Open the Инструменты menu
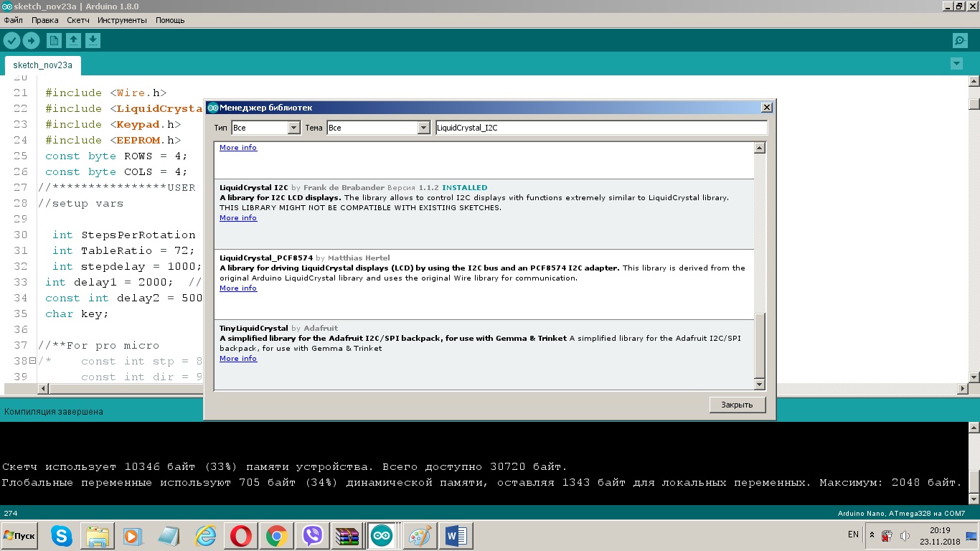The height and width of the screenshot is (551, 980). [x=122, y=20]
